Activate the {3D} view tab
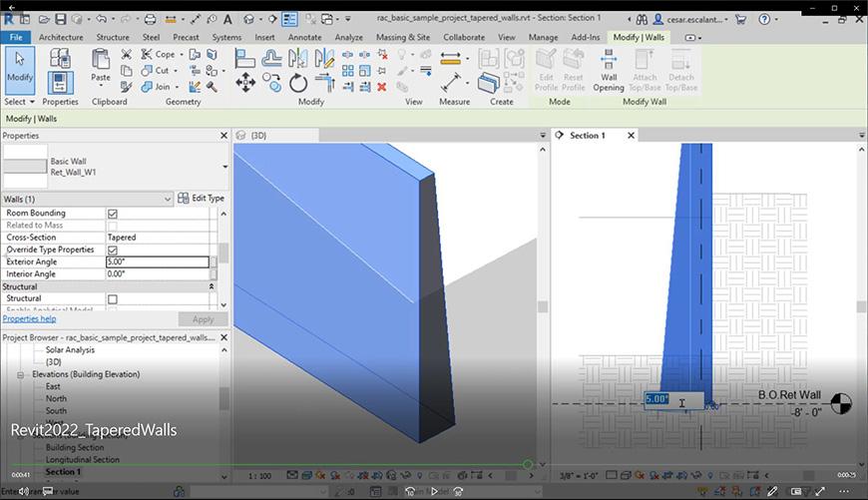The width and height of the screenshot is (868, 500). pyautogui.click(x=275, y=135)
